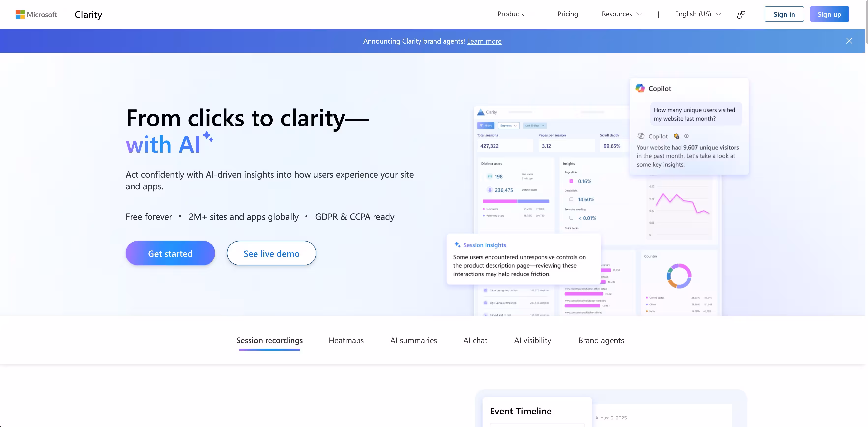Open the Segments dropdown in the dashboard preview
This screenshot has height=427, width=868.
pyautogui.click(x=509, y=126)
